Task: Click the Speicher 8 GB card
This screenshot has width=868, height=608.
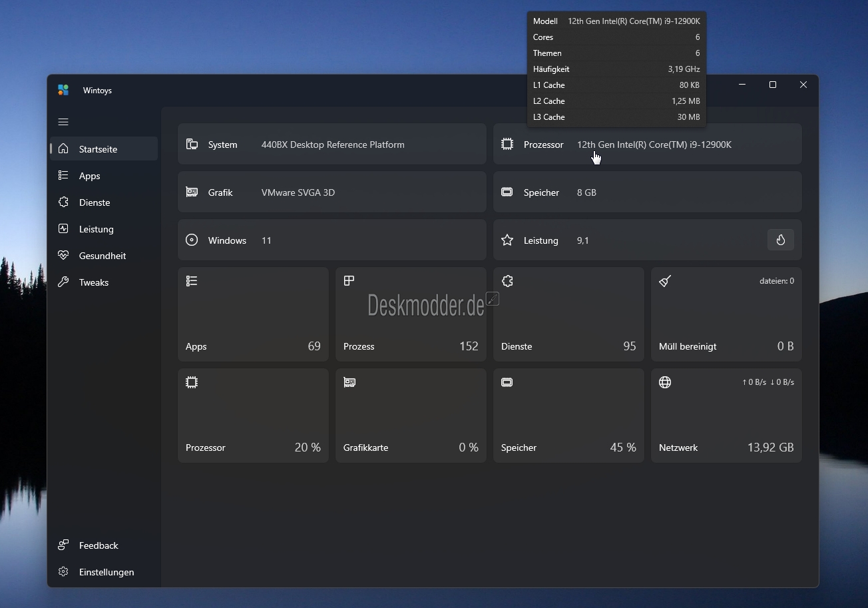Action: [x=648, y=192]
